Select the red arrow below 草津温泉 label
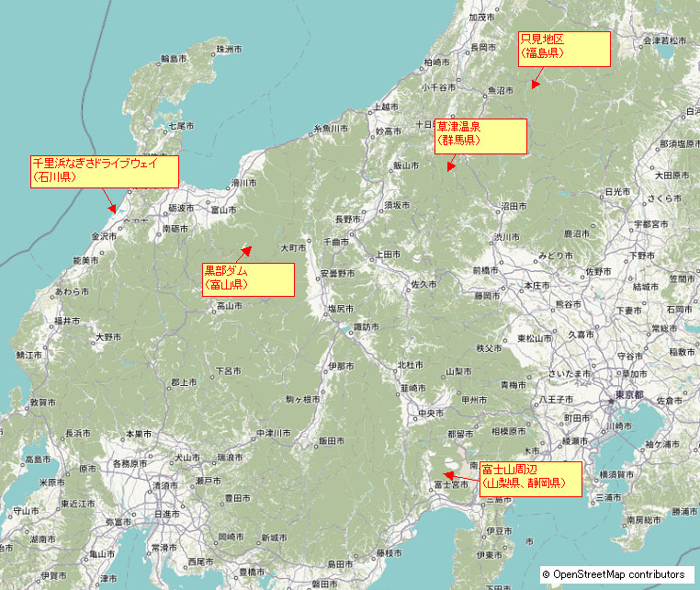The width and height of the screenshot is (700, 590). point(450,165)
